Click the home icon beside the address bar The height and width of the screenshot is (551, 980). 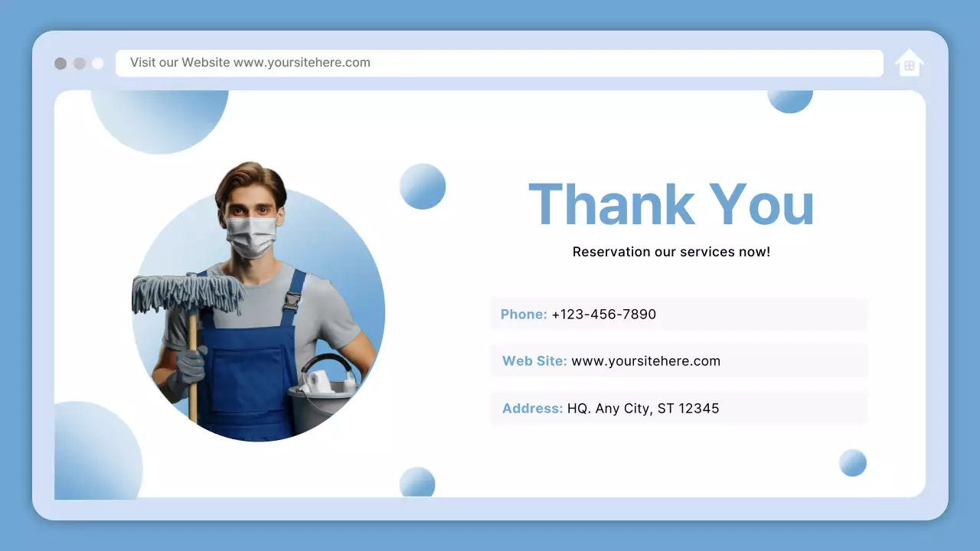(x=909, y=64)
